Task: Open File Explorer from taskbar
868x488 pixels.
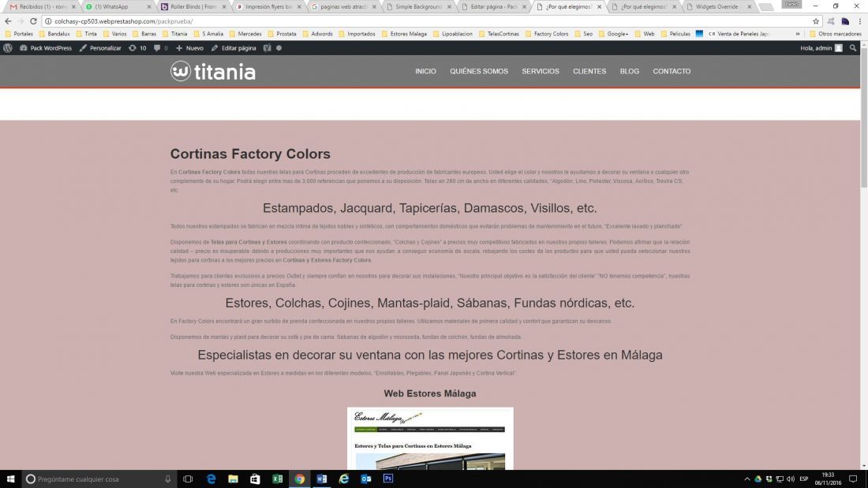Action: point(233,479)
